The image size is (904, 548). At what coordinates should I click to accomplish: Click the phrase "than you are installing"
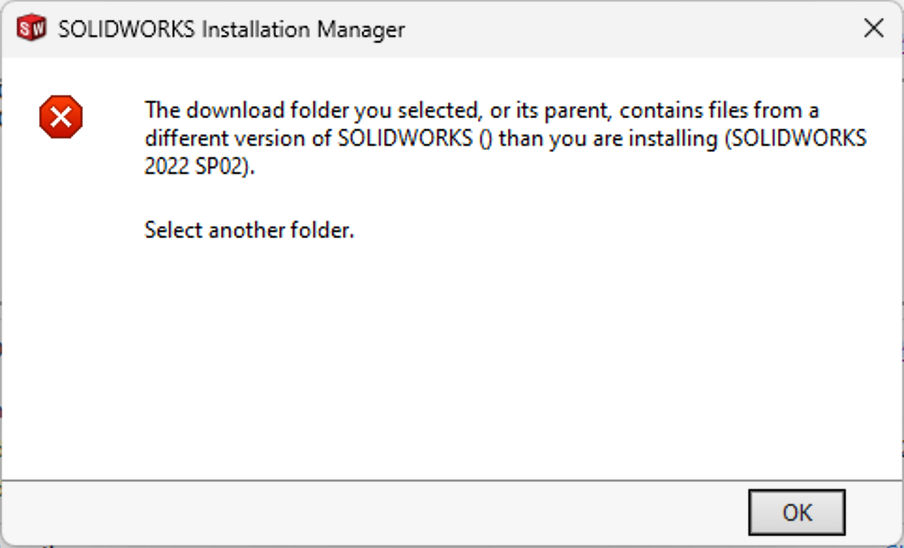(606, 139)
